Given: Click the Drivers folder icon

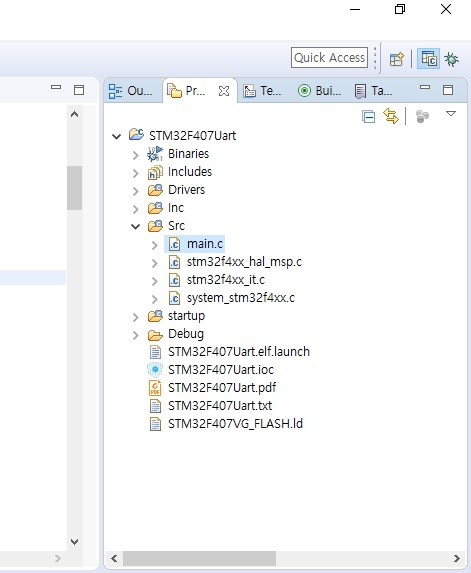Looking at the screenshot, I should point(155,190).
